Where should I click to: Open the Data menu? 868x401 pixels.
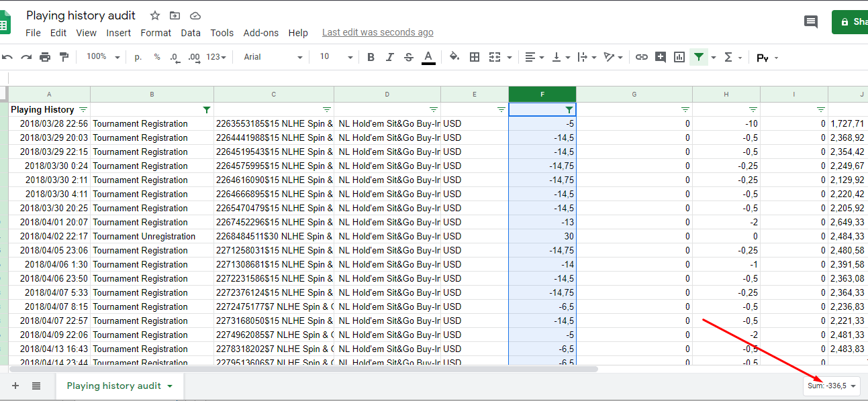191,33
